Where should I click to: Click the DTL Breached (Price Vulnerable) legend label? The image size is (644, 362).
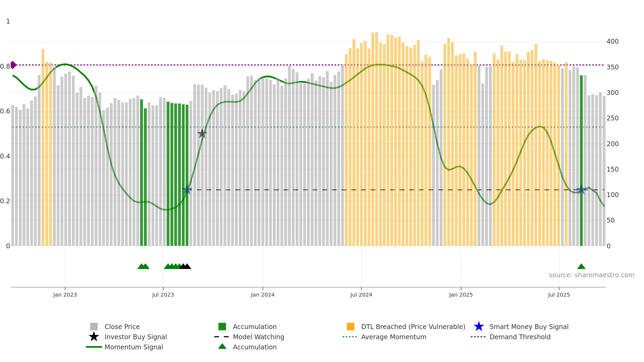coord(413,327)
